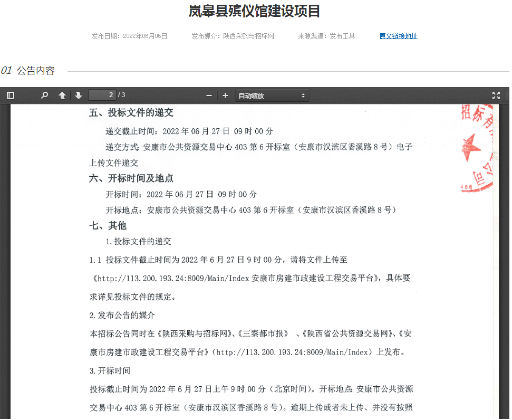
Task: Select line 递交截止时间: 2022年06月27日
Action: point(189,131)
